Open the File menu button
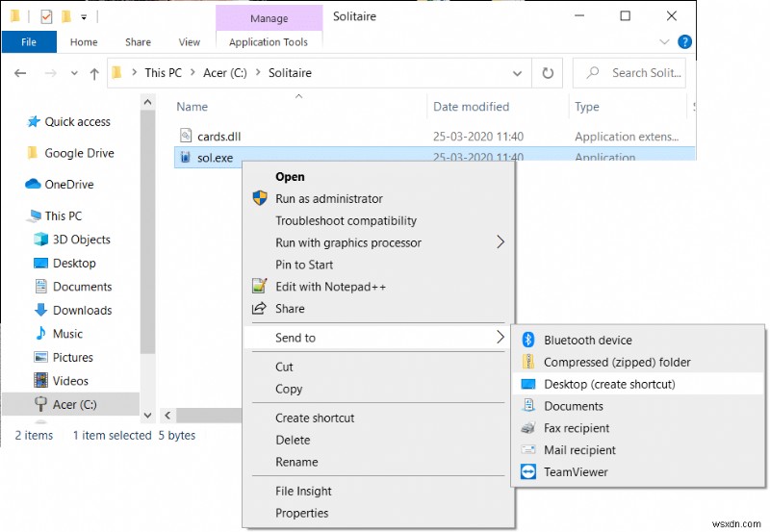 pyautogui.click(x=29, y=42)
